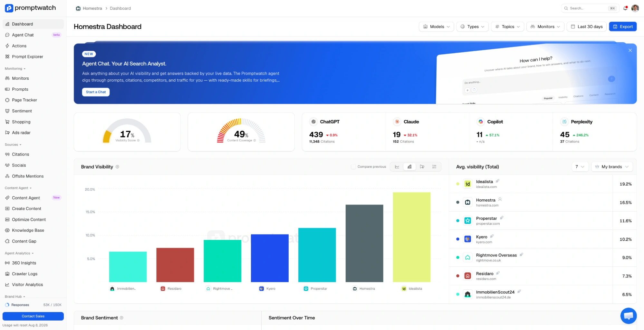The height and width of the screenshot is (330, 644).
Task: Click the Promptwatch logo
Action: 30,8
